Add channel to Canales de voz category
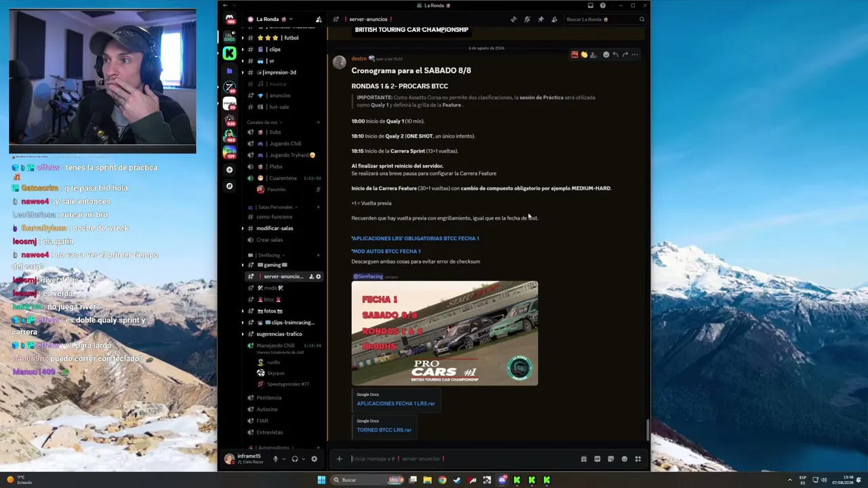The image size is (868, 488). pyautogui.click(x=318, y=123)
